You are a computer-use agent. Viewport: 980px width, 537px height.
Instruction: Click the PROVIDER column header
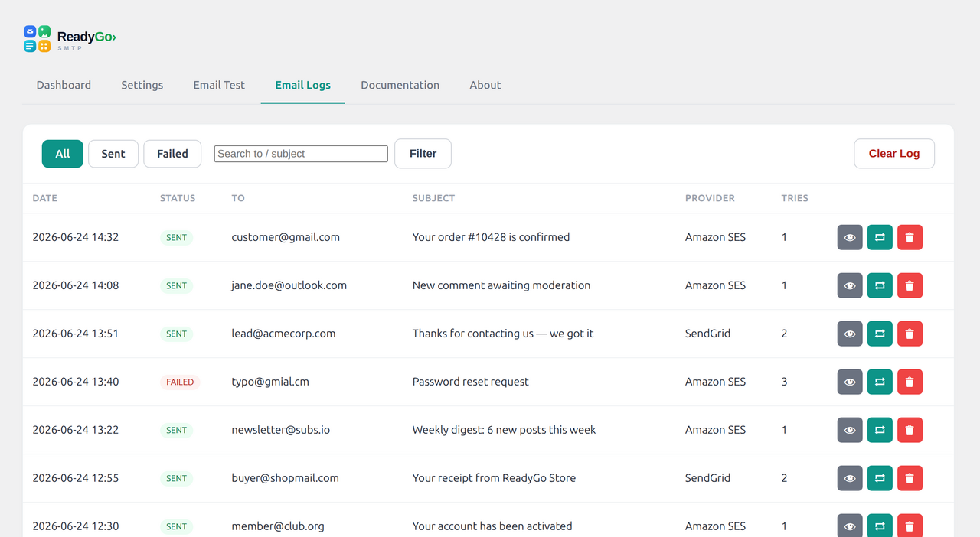click(710, 198)
